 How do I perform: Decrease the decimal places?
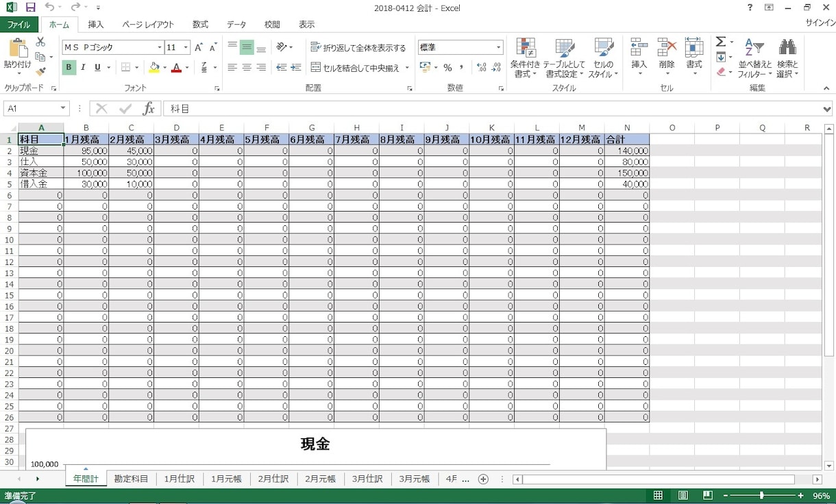tap(495, 67)
